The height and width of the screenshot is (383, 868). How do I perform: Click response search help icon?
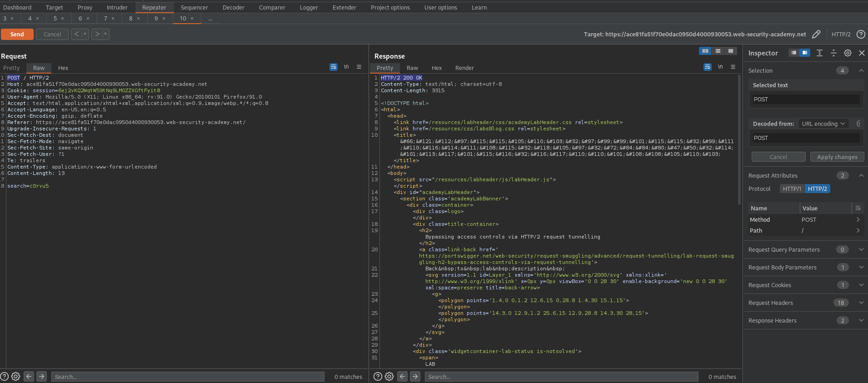pyautogui.click(x=378, y=377)
